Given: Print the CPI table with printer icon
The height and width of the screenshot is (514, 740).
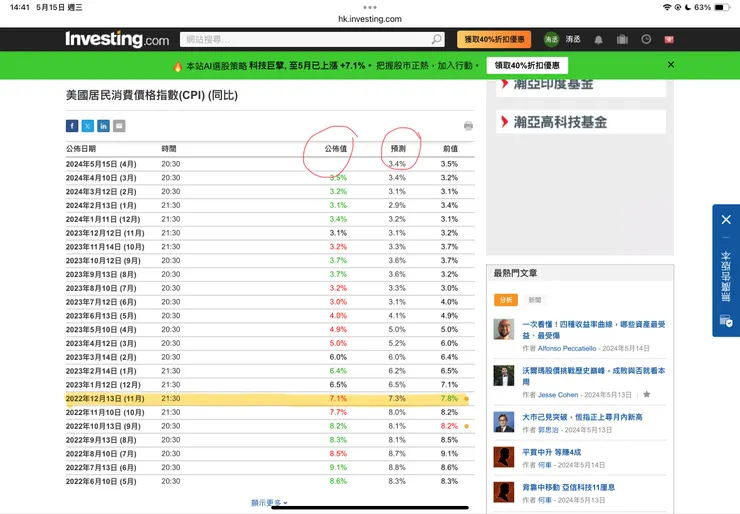Looking at the screenshot, I should (468, 126).
